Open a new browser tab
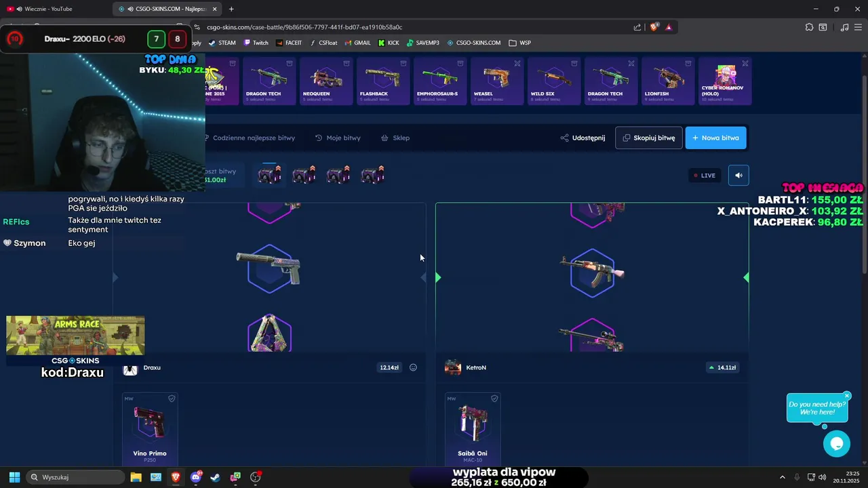 click(x=231, y=9)
